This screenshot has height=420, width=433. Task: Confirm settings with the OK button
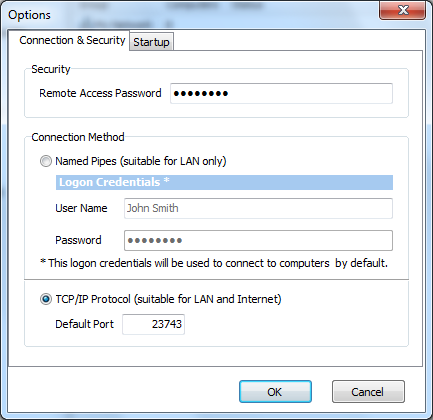pyautogui.click(x=275, y=392)
